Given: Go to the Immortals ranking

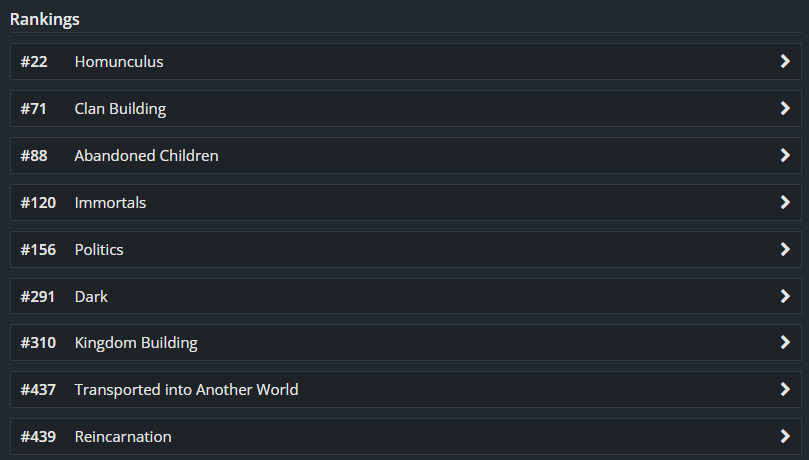Looking at the screenshot, I should pos(110,203).
